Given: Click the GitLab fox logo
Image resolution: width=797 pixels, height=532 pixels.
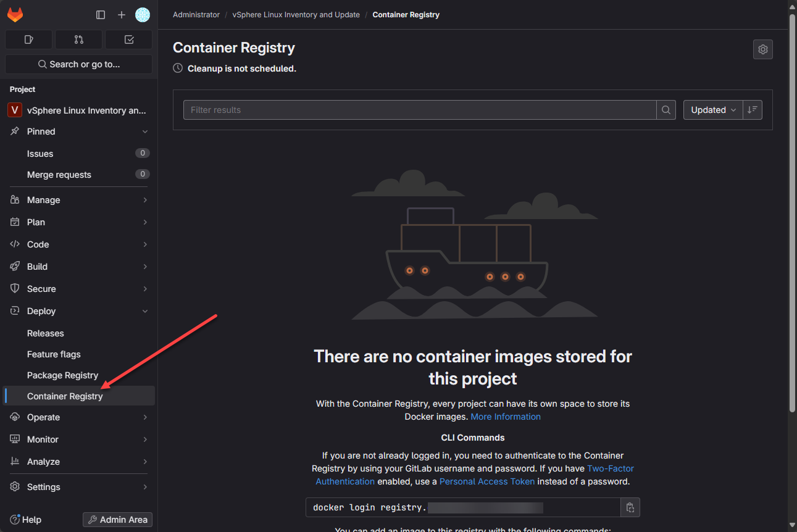Looking at the screenshot, I should [15, 14].
